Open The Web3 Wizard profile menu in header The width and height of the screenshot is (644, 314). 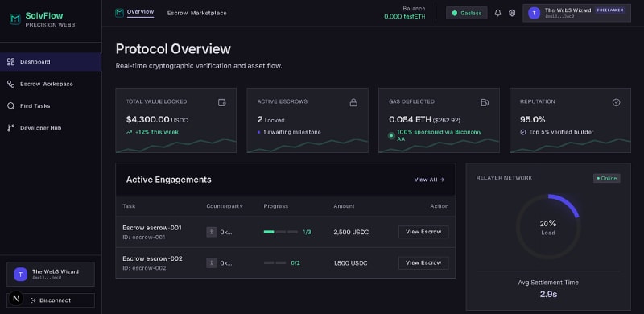click(x=576, y=13)
